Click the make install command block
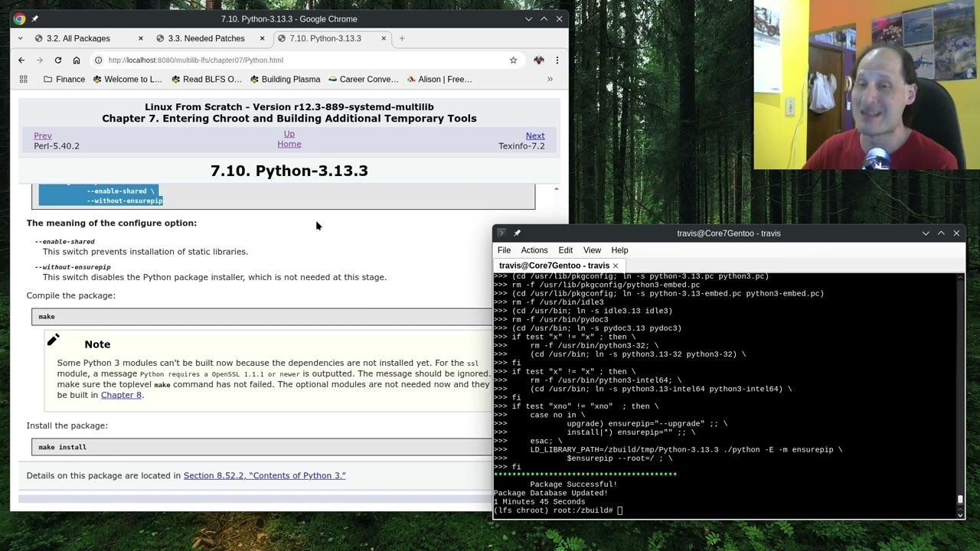The width and height of the screenshot is (980, 551). pos(261,447)
